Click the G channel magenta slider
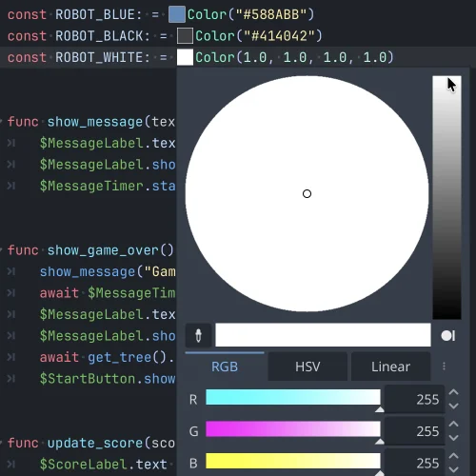This screenshot has height=476, width=476. point(293,429)
